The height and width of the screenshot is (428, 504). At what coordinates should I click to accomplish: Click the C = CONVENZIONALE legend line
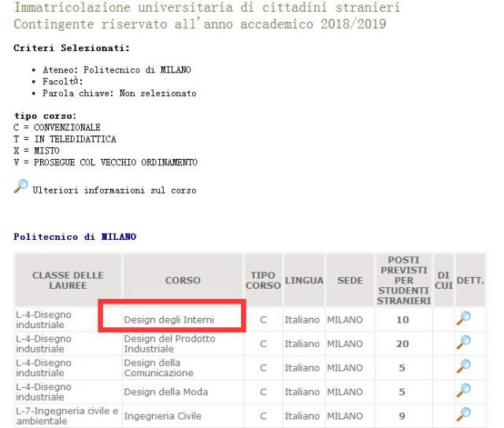pos(57,127)
